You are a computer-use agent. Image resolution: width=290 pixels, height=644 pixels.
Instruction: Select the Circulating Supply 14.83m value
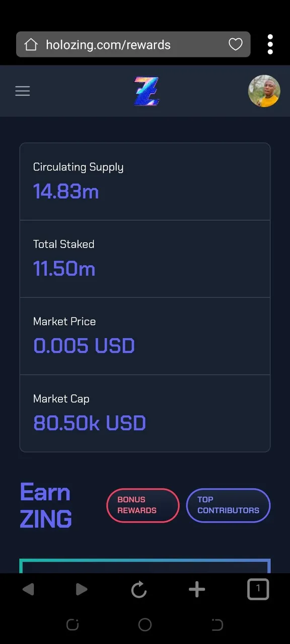point(66,192)
